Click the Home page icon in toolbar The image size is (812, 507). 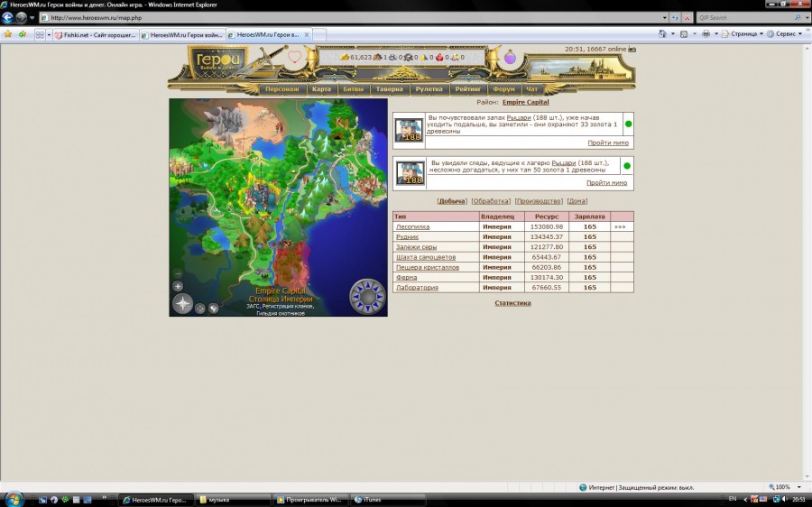click(662, 33)
